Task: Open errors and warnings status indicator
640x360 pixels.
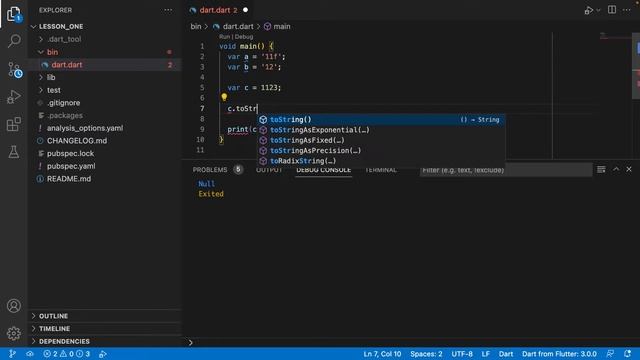Action: pos(67,354)
